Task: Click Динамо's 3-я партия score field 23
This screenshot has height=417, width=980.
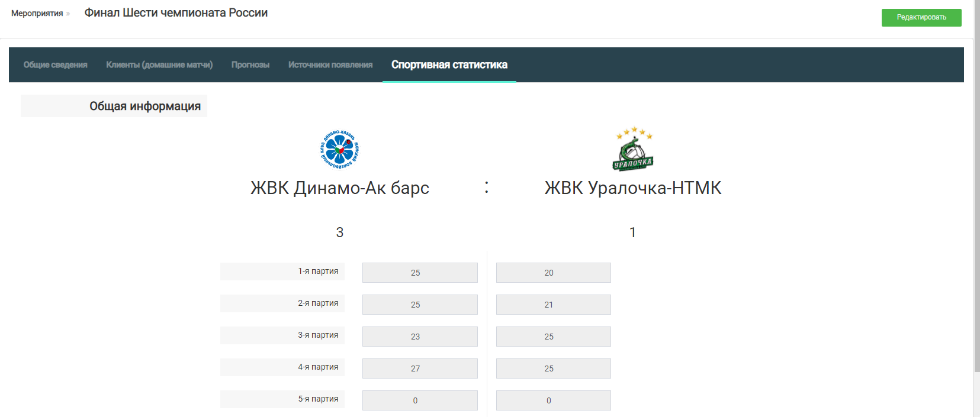Action: point(420,337)
